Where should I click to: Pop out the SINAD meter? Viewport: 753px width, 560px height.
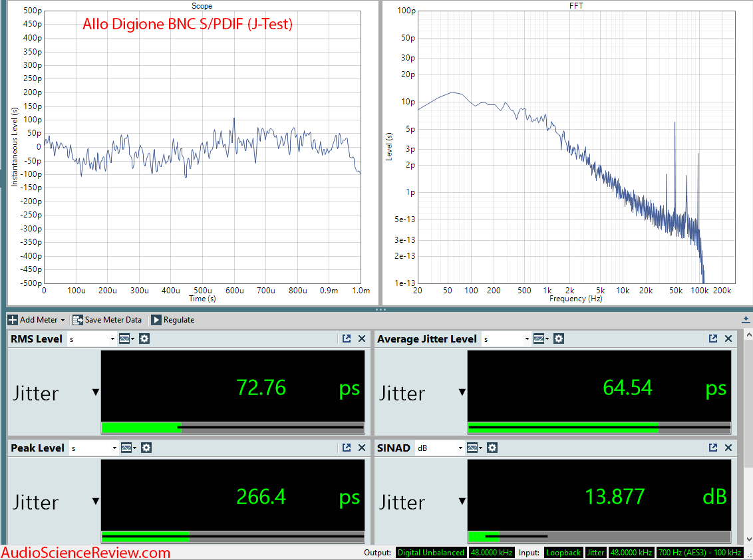tap(712, 448)
